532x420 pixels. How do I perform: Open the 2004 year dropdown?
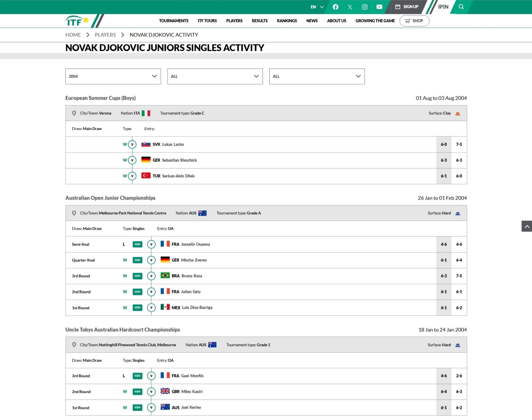[x=113, y=77]
